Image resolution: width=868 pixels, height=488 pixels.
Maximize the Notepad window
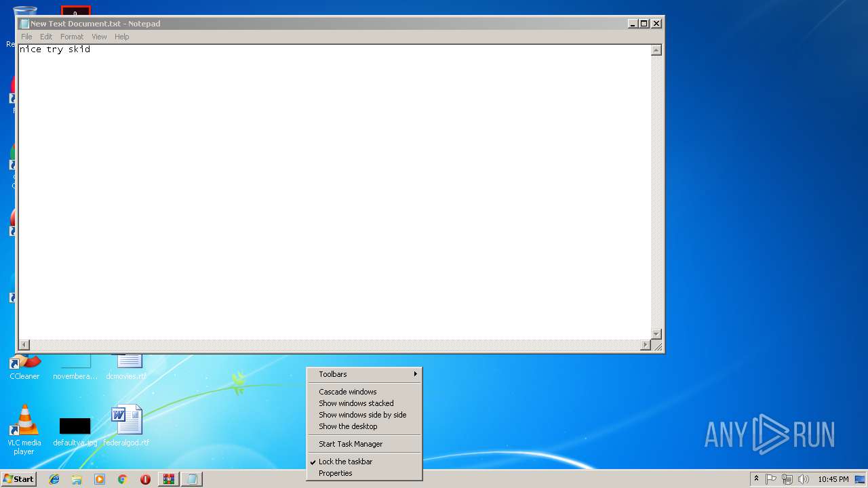click(x=644, y=23)
